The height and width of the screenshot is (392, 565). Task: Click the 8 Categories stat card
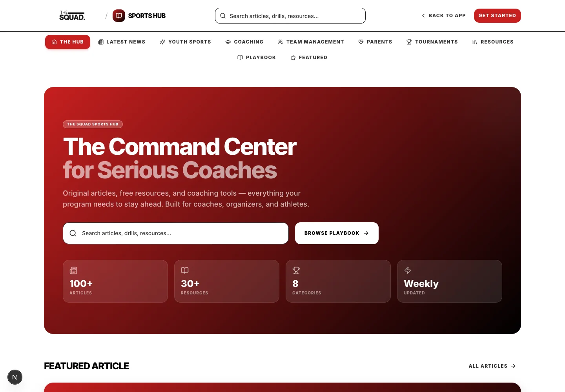[x=338, y=281]
